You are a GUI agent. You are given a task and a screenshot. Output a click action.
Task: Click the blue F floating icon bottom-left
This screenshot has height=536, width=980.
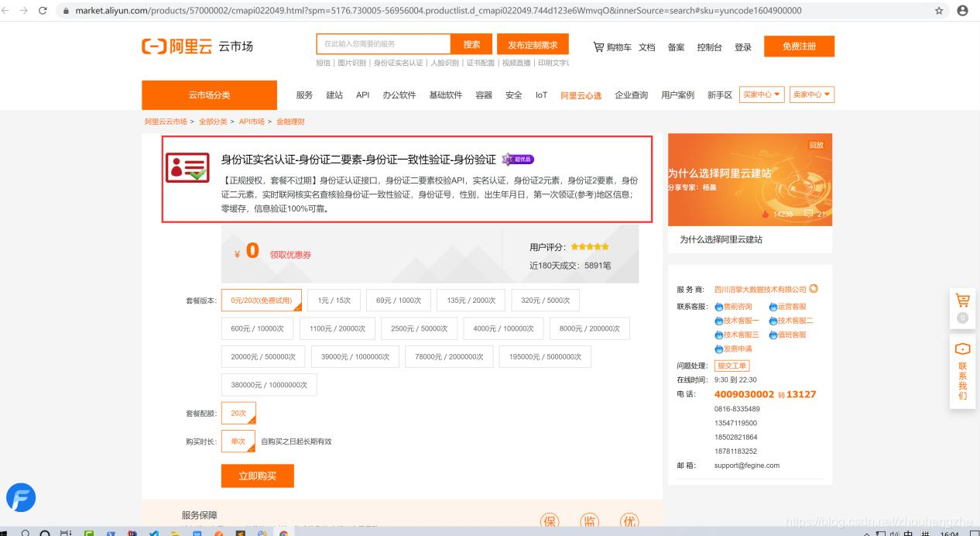21,499
